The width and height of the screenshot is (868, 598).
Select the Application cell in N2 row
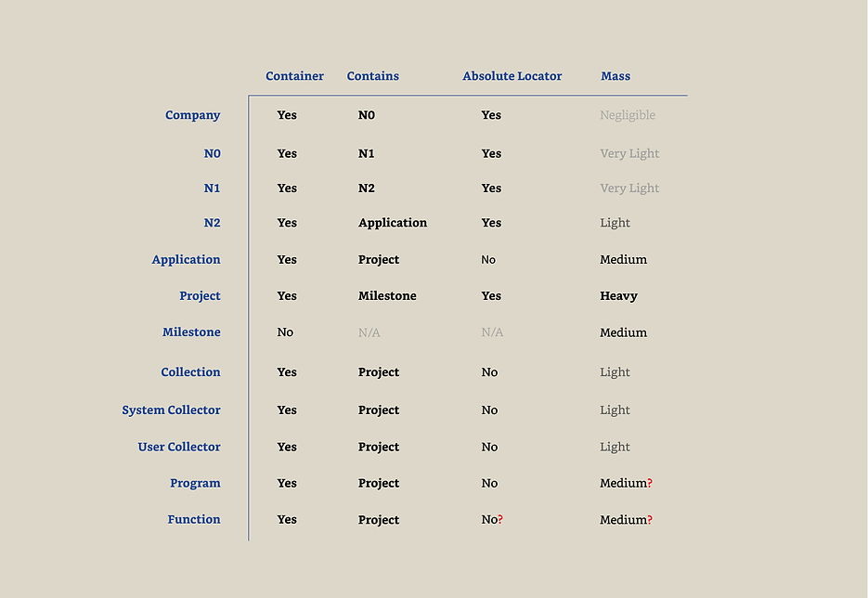click(393, 223)
